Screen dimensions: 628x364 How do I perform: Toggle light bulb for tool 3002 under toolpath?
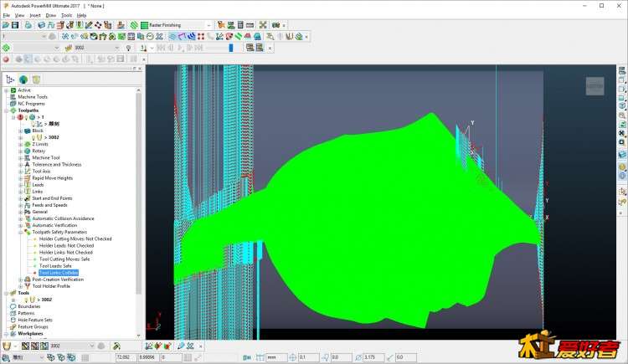coord(33,137)
